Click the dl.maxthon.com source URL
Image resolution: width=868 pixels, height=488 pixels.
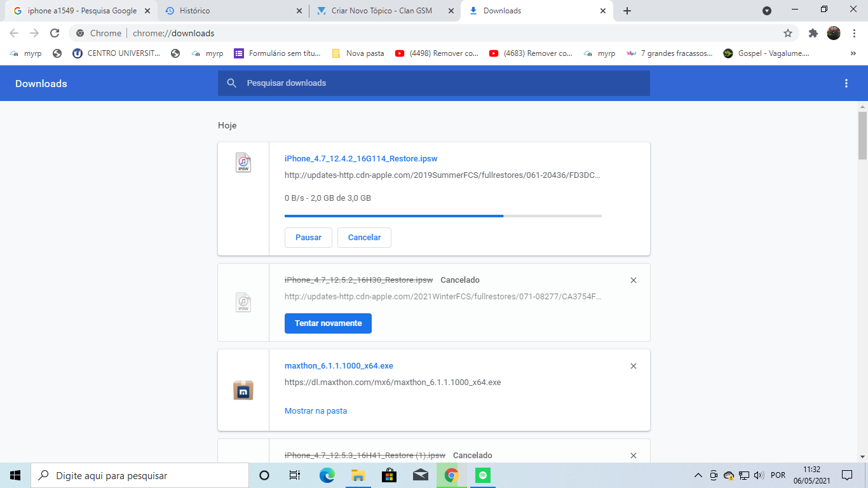tap(393, 383)
